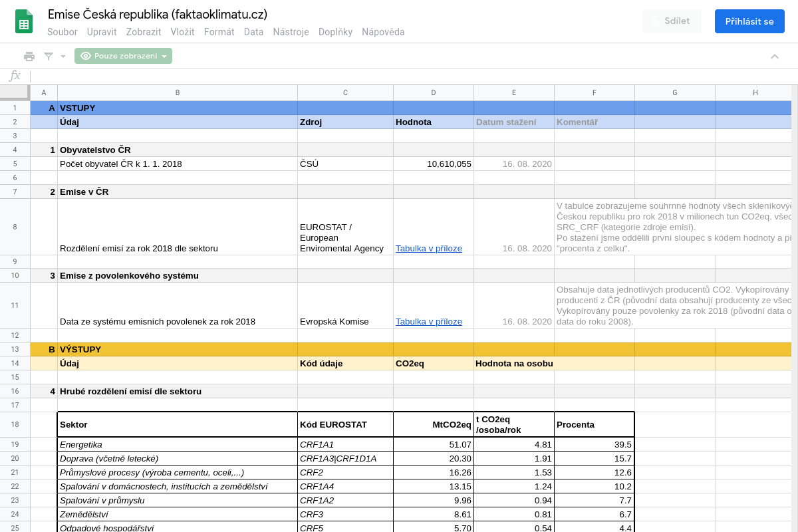Select column E header
The height and width of the screenshot is (532, 798).
click(514, 92)
